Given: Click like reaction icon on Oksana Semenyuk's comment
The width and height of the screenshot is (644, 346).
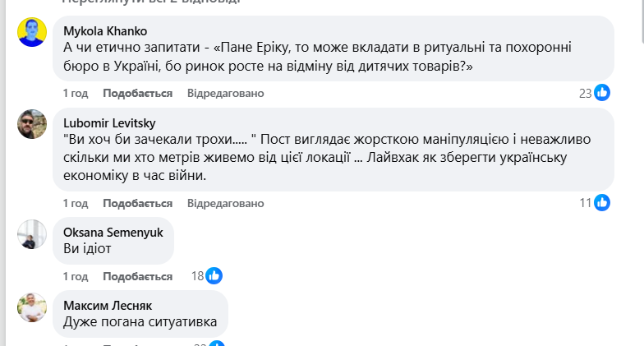Looking at the screenshot, I should click(x=214, y=276).
